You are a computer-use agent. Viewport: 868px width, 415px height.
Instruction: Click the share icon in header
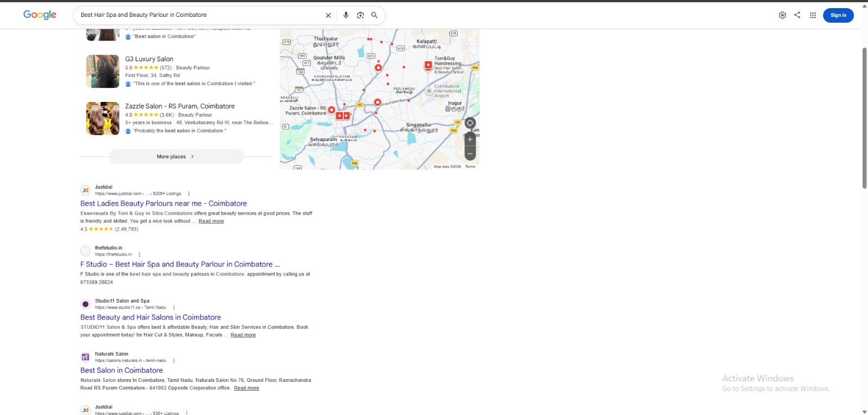click(797, 15)
